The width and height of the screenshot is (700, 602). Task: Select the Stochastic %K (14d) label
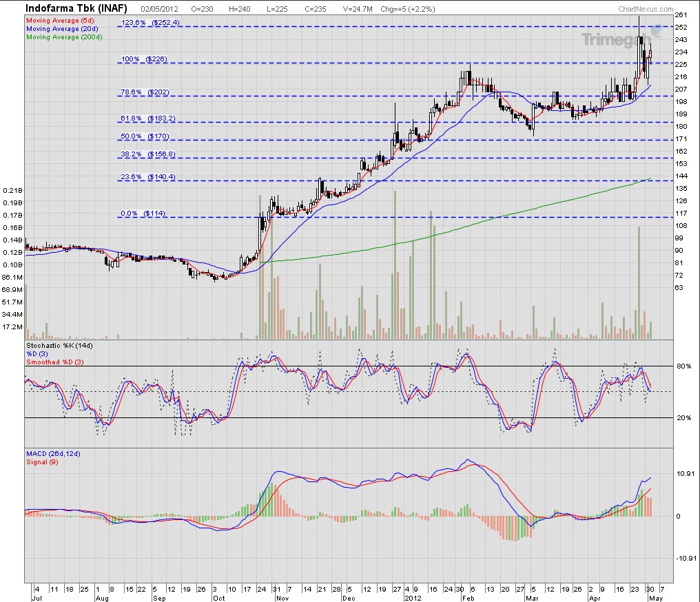[59, 345]
